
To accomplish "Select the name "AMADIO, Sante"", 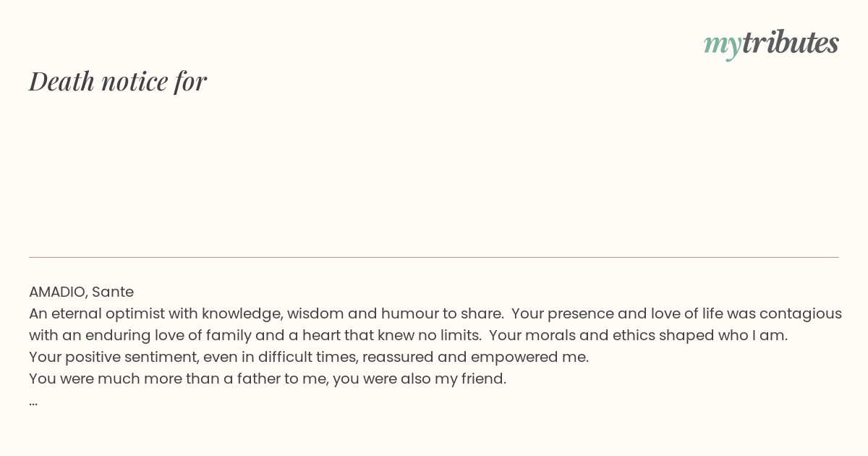I will [81, 292].
